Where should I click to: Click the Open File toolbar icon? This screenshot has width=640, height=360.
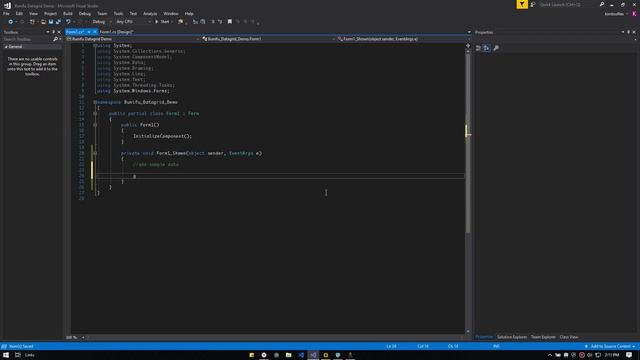(x=43, y=22)
